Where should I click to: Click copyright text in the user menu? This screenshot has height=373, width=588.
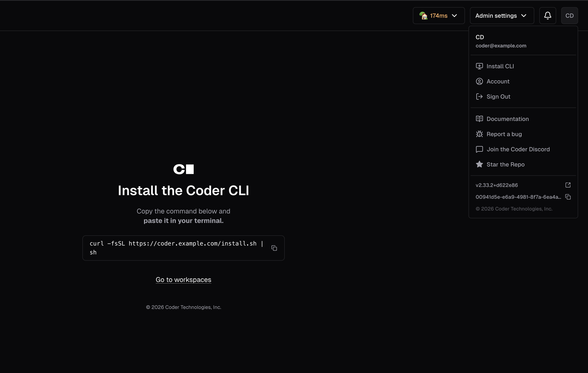pyautogui.click(x=514, y=209)
